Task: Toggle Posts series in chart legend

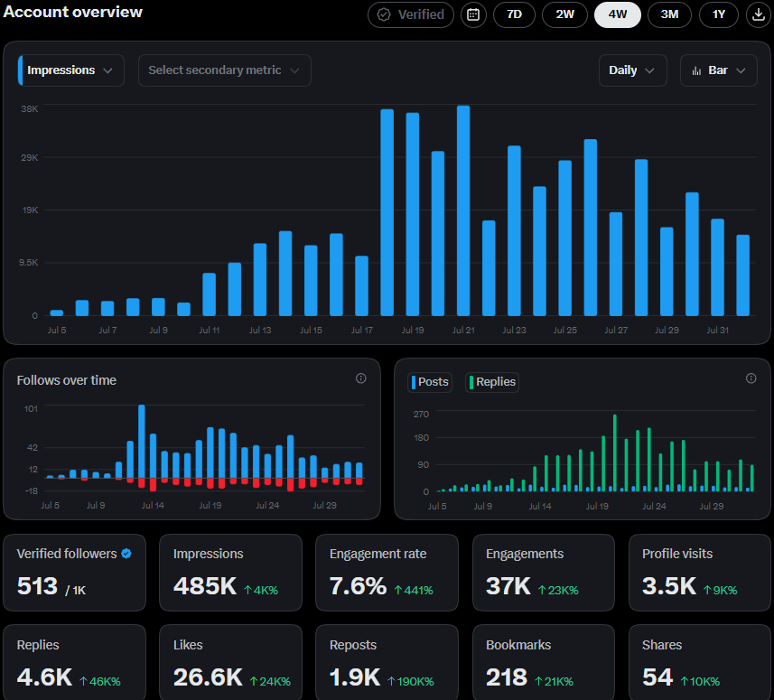Action: tap(430, 382)
